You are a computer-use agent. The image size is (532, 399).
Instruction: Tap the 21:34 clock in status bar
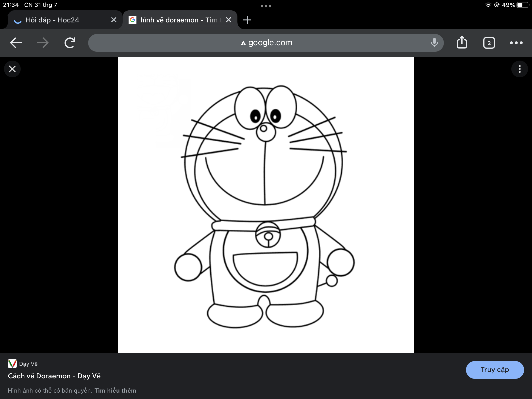pos(11,5)
